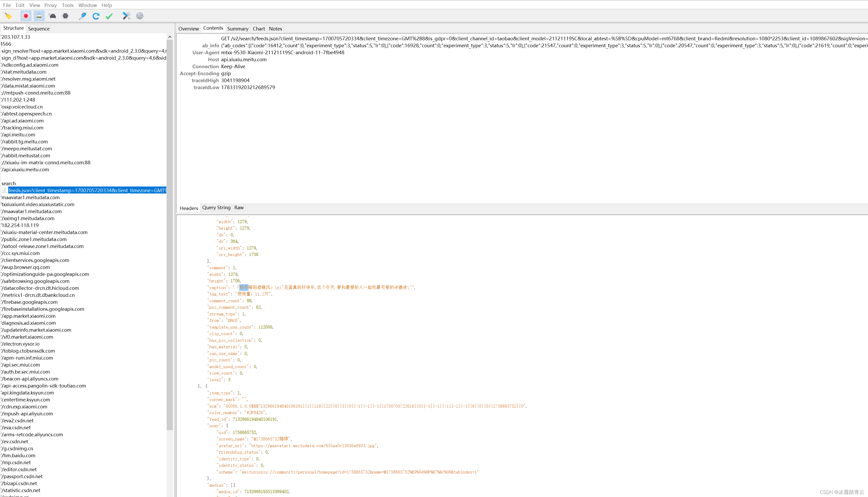The width and height of the screenshot is (868, 497).
Task: Select 182.254.118.119 host
Action: [x=20, y=225]
